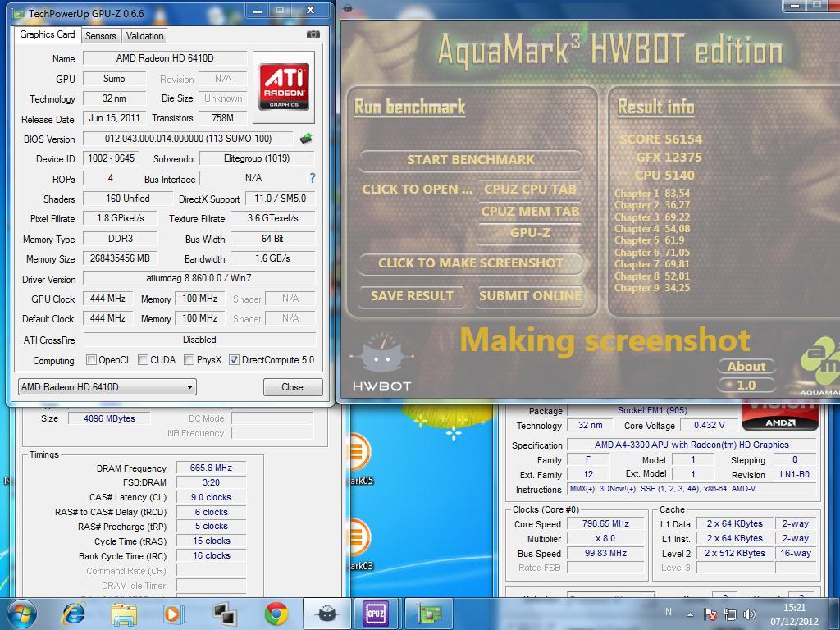Open Action Center flag in tray

(710, 614)
